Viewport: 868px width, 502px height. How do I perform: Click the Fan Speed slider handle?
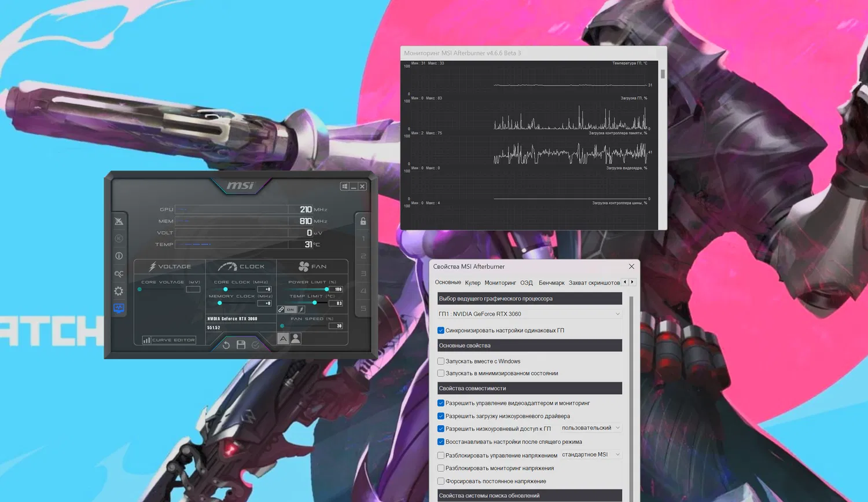pyautogui.click(x=282, y=325)
